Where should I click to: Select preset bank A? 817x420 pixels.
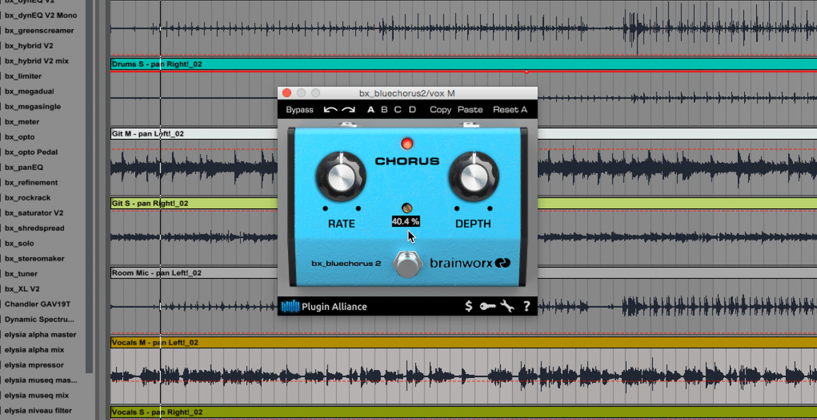click(x=371, y=109)
